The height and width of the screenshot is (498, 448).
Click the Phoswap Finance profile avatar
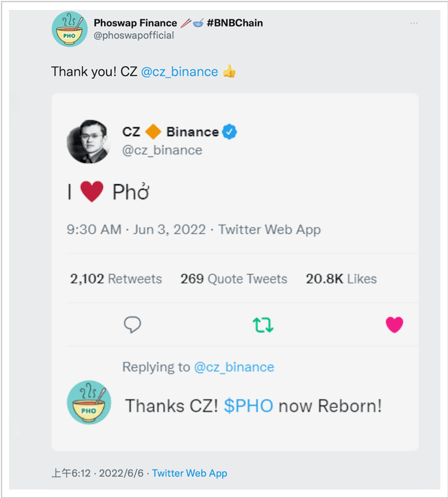pyautogui.click(x=69, y=30)
